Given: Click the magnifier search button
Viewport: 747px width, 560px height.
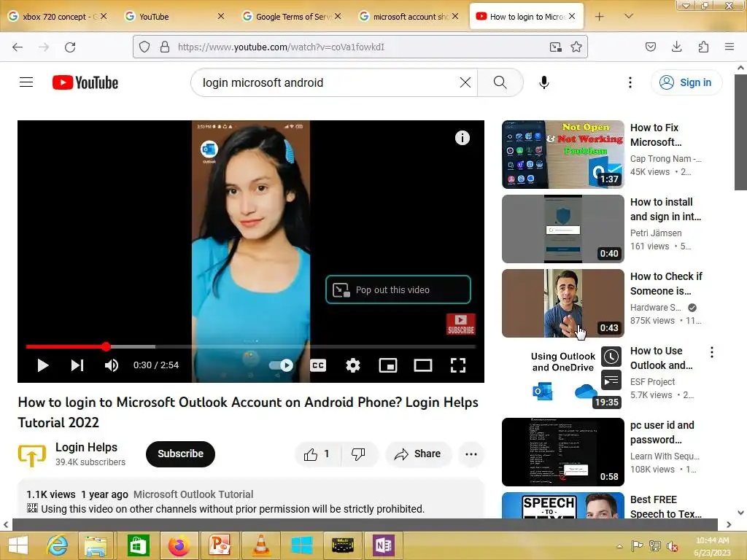Looking at the screenshot, I should tap(500, 82).
